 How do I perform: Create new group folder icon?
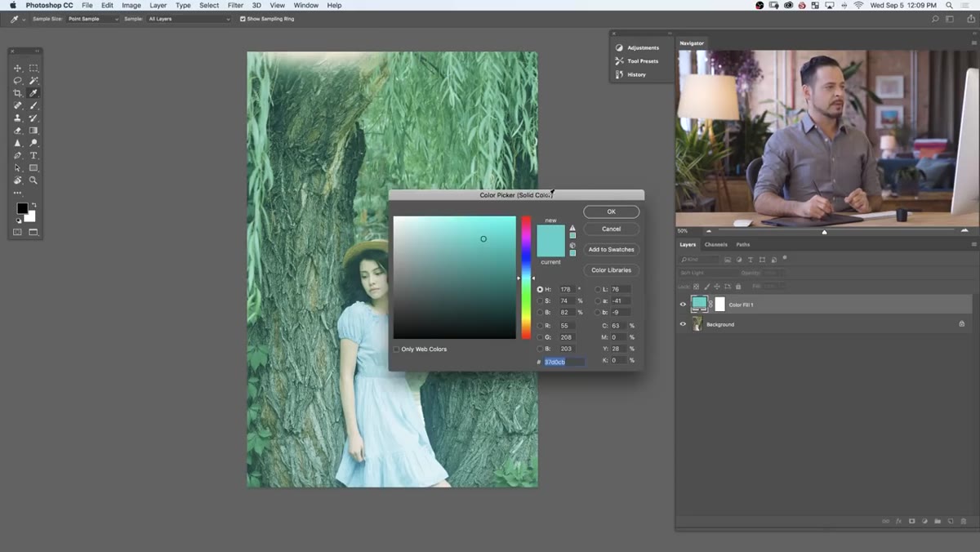click(938, 521)
